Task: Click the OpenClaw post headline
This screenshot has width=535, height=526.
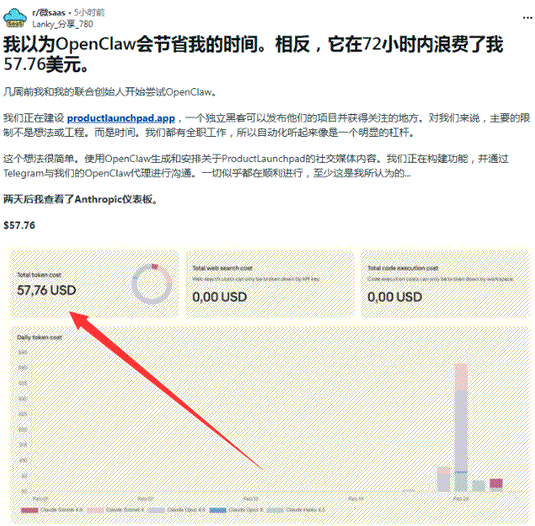Action: 253,54
